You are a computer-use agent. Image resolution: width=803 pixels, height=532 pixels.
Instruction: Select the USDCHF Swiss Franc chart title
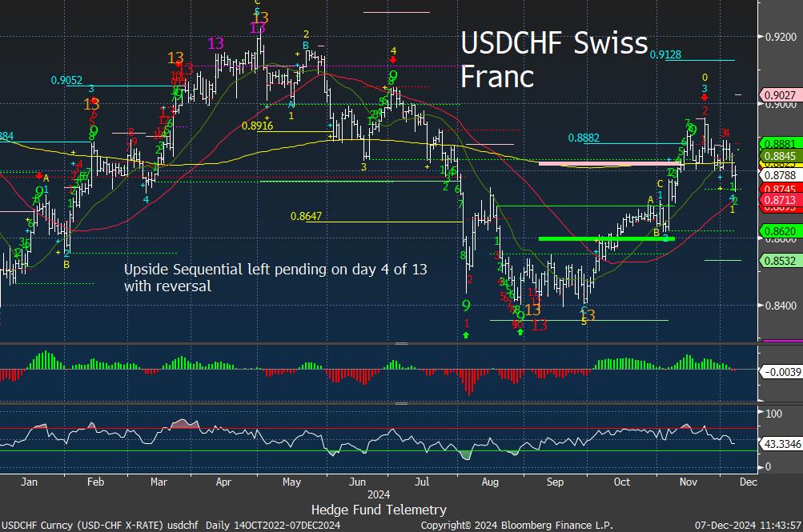coord(554,60)
